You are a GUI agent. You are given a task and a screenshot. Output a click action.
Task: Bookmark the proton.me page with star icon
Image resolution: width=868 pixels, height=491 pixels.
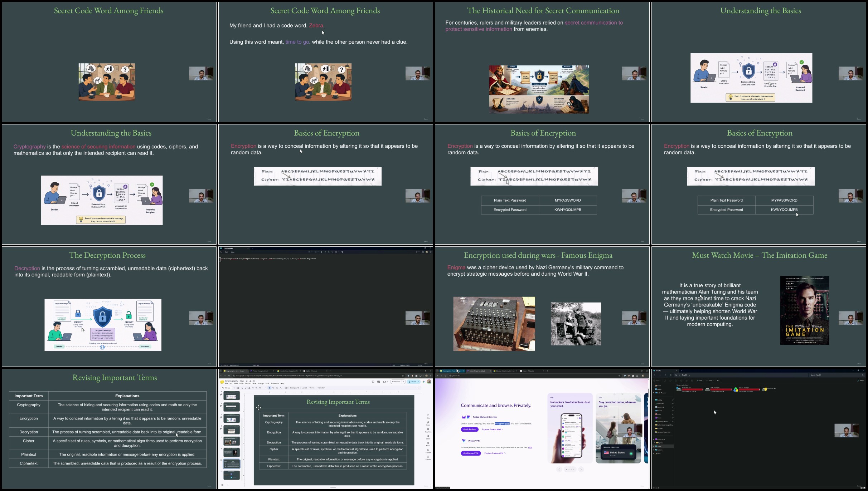coord(619,375)
